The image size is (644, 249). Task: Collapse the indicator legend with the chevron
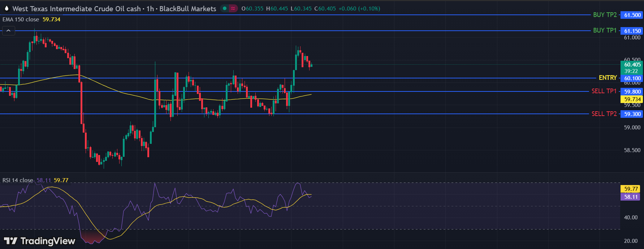tap(8, 31)
